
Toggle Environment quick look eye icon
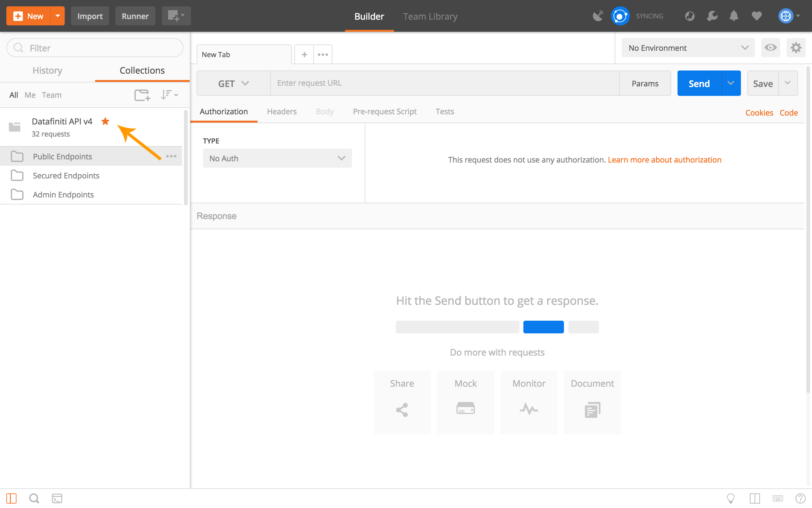click(770, 47)
